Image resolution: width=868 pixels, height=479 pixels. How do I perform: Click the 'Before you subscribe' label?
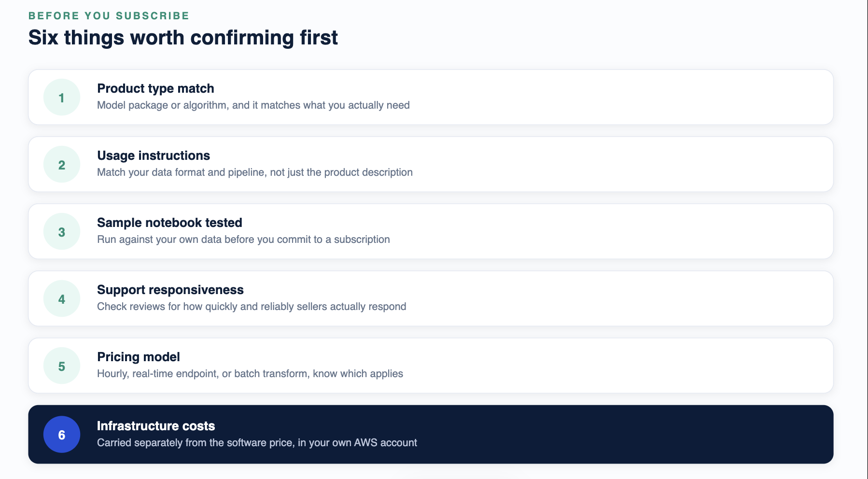click(x=109, y=15)
